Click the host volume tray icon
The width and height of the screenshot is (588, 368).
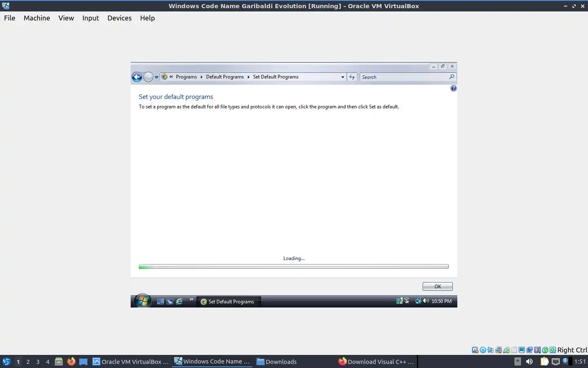530,361
